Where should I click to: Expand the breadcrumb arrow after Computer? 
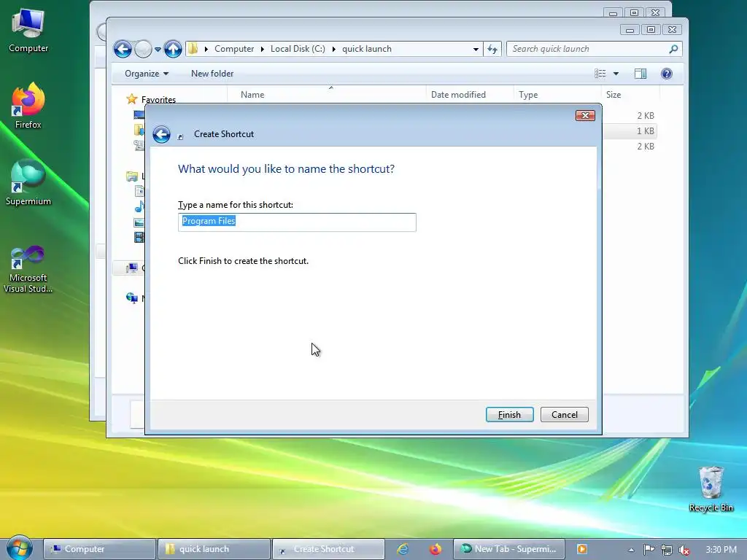click(262, 49)
